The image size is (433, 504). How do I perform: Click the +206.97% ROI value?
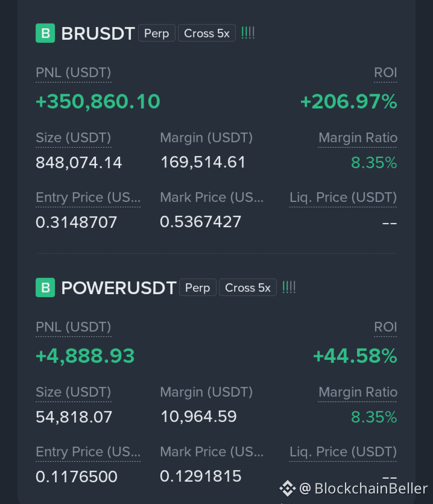(349, 101)
